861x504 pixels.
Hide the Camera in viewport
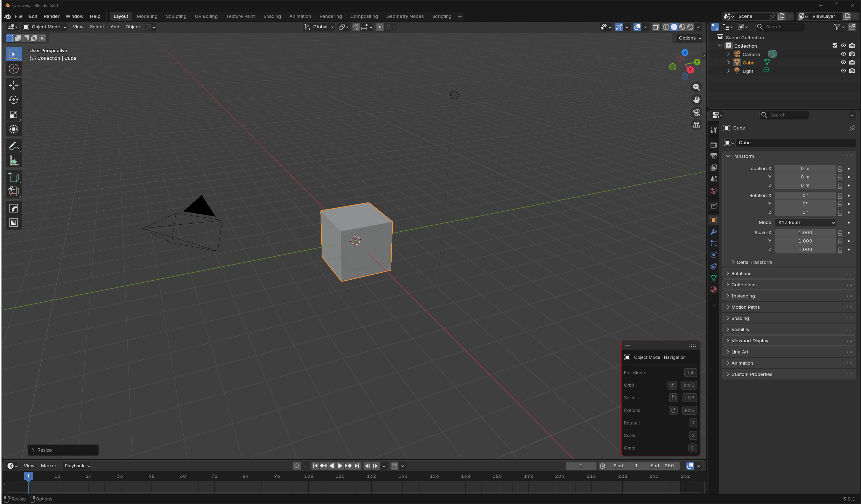(x=843, y=54)
